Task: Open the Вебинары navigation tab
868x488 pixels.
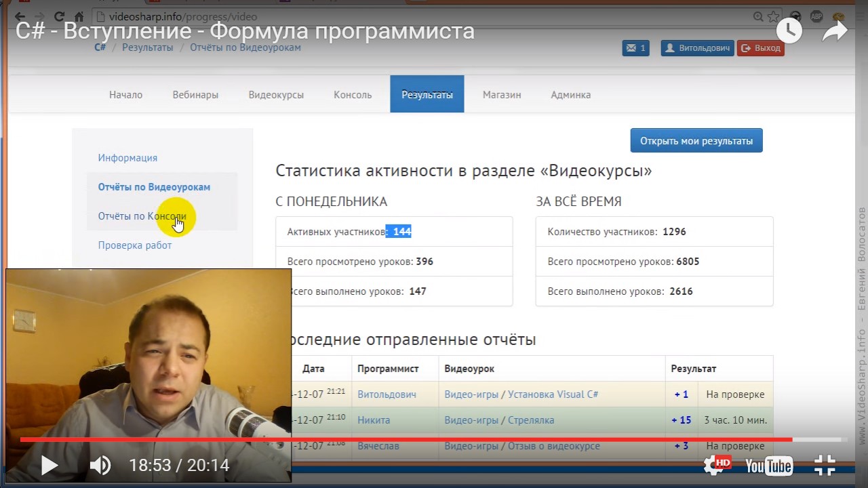Action: (195, 94)
